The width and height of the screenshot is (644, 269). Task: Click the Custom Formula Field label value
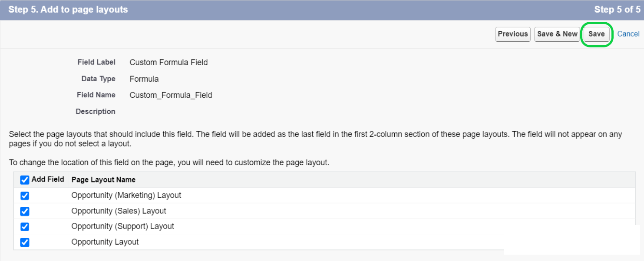(x=168, y=62)
